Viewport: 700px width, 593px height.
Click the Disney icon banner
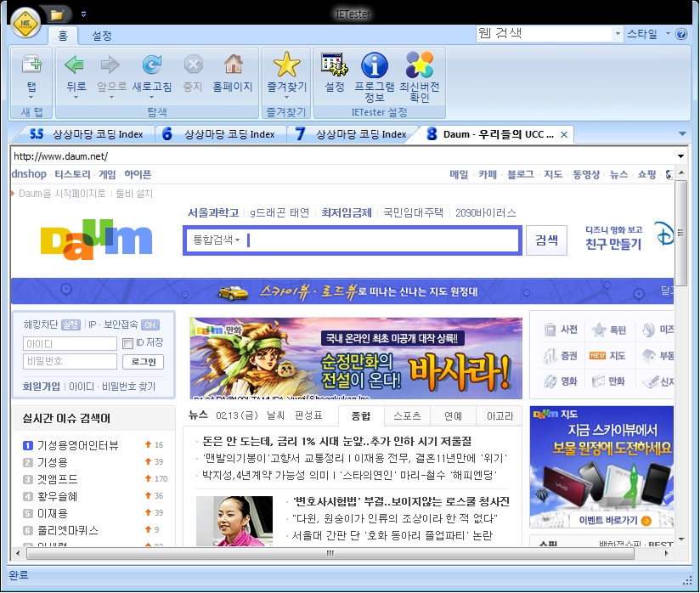663,234
